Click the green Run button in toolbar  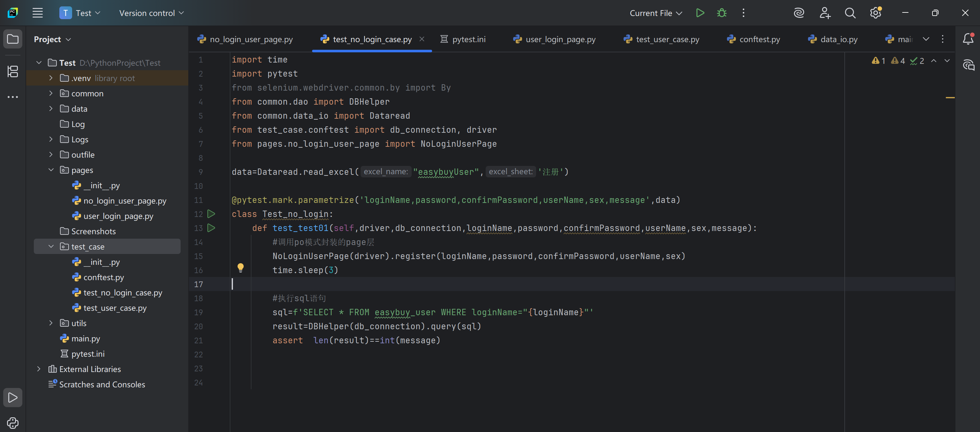(x=699, y=13)
